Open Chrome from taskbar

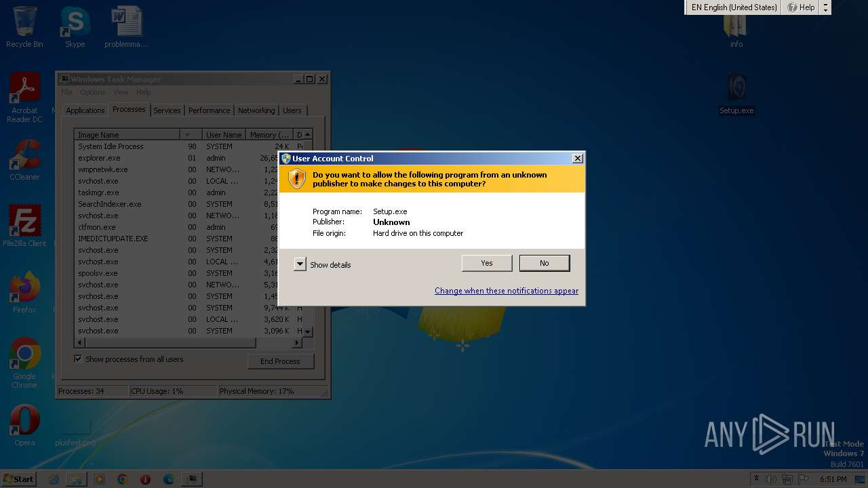[x=123, y=479]
